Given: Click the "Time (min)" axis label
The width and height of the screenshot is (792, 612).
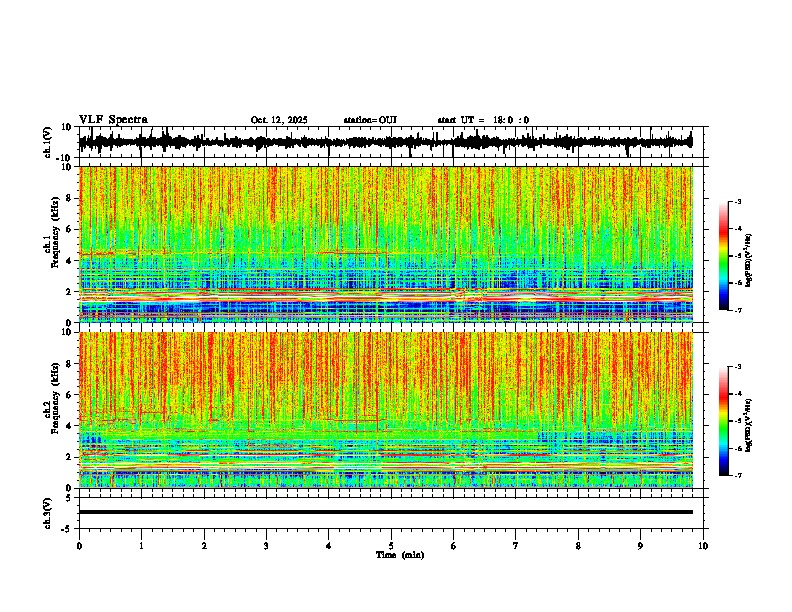Looking at the screenshot, I should tap(400, 555).
